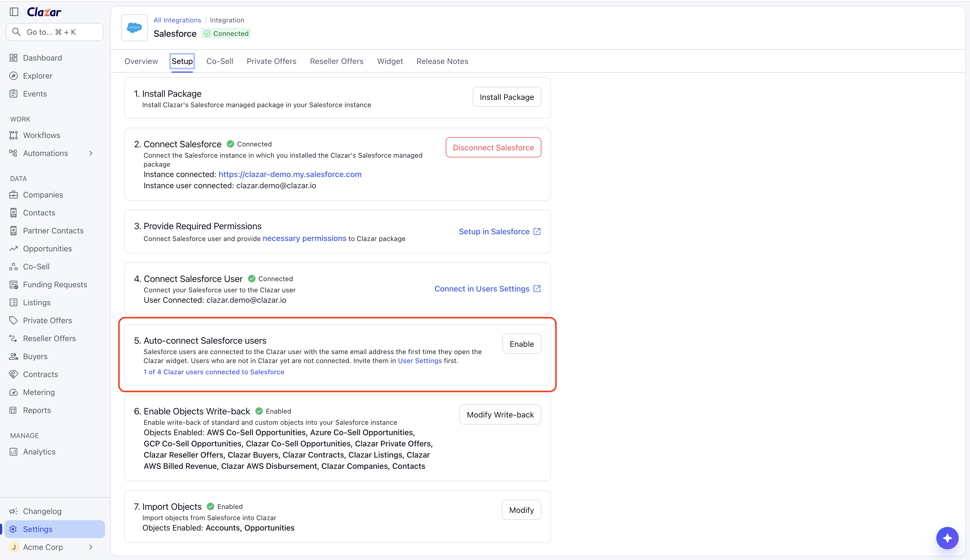The image size is (970, 560).
Task: Click Modify button for Import Objects
Action: (x=521, y=510)
